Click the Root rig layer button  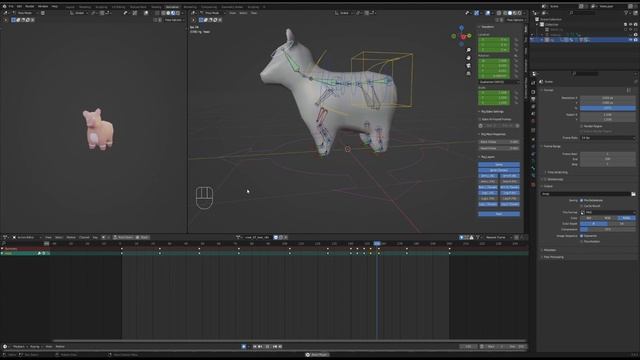coord(499,214)
